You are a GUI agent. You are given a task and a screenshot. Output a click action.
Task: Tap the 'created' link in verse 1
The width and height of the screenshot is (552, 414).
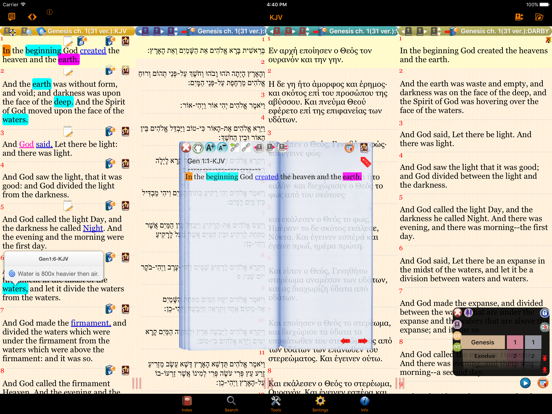[93, 51]
